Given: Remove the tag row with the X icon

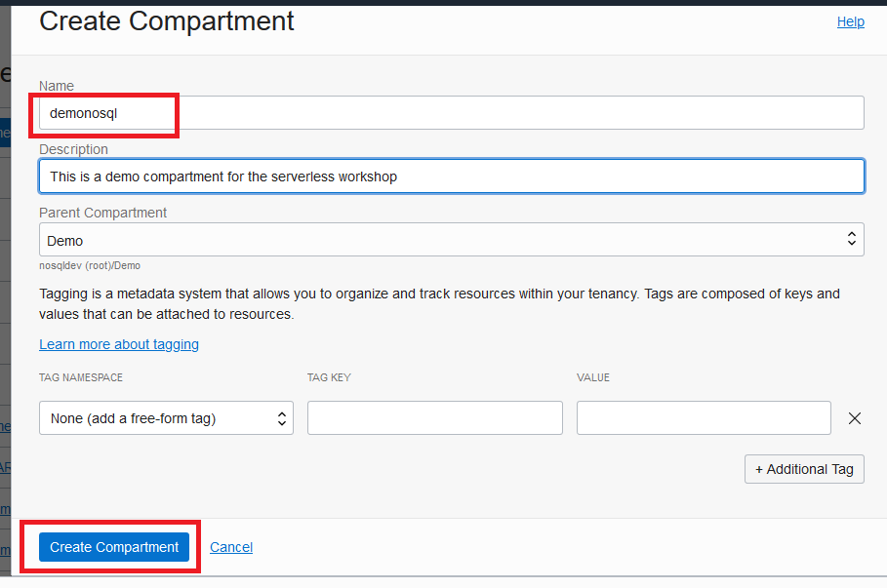Looking at the screenshot, I should pos(855,418).
